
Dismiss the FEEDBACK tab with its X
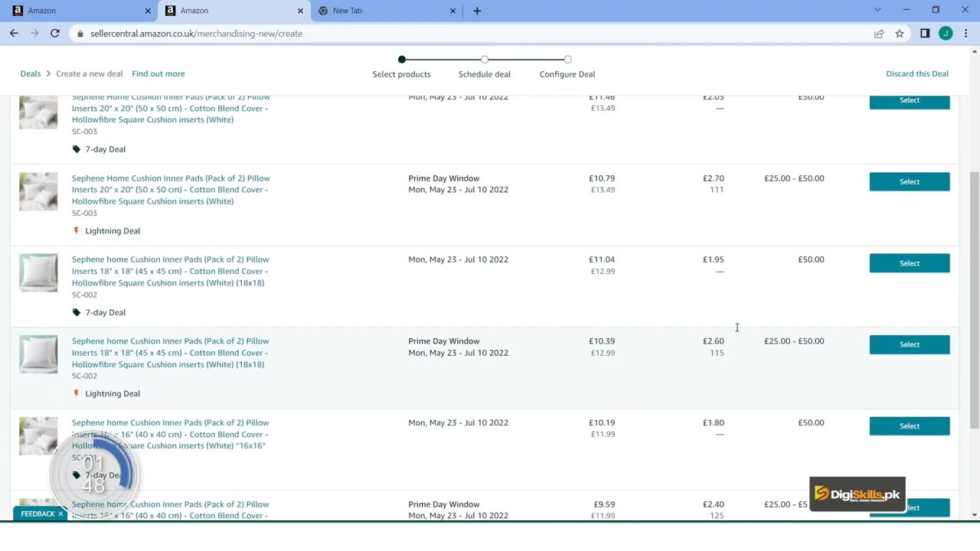pyautogui.click(x=60, y=514)
